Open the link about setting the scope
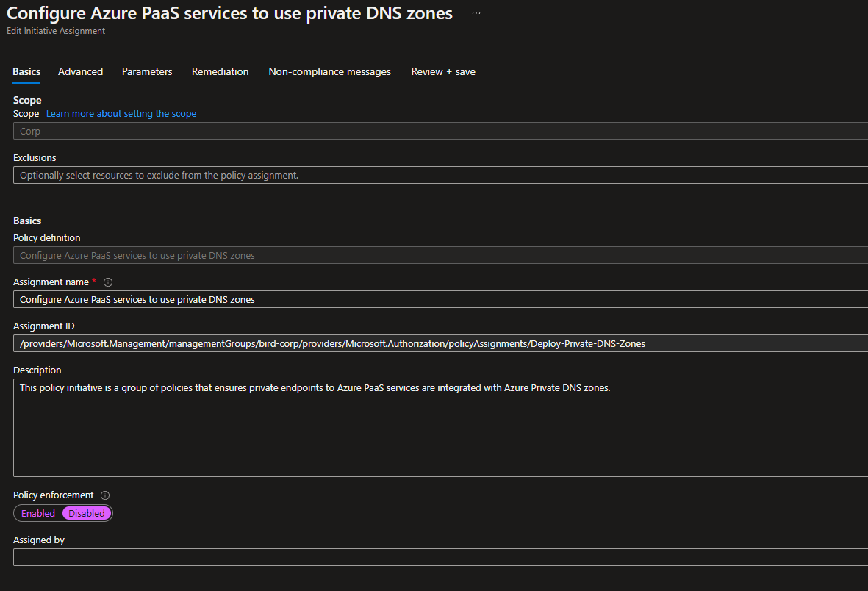 click(x=121, y=113)
